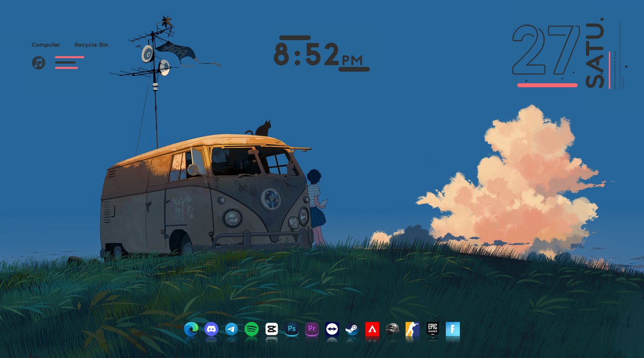Launch Counter-Strike from the dock
Screen dimensions: 644x358
412,329
